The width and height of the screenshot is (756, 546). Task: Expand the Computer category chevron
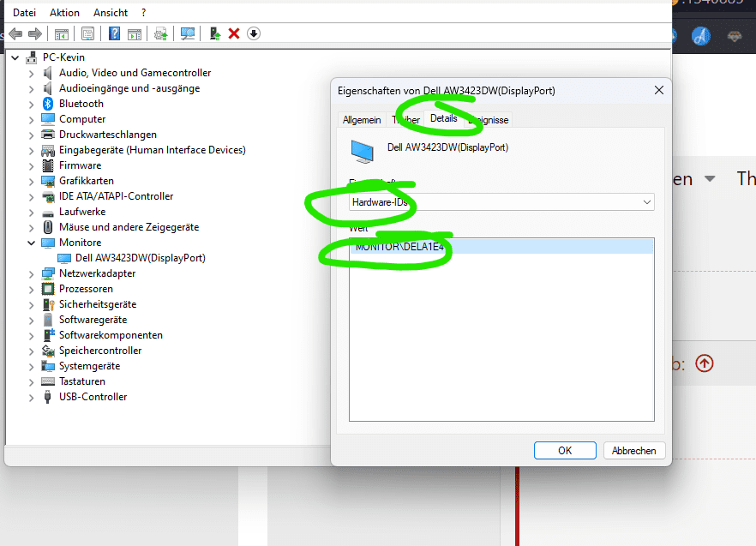(x=32, y=120)
